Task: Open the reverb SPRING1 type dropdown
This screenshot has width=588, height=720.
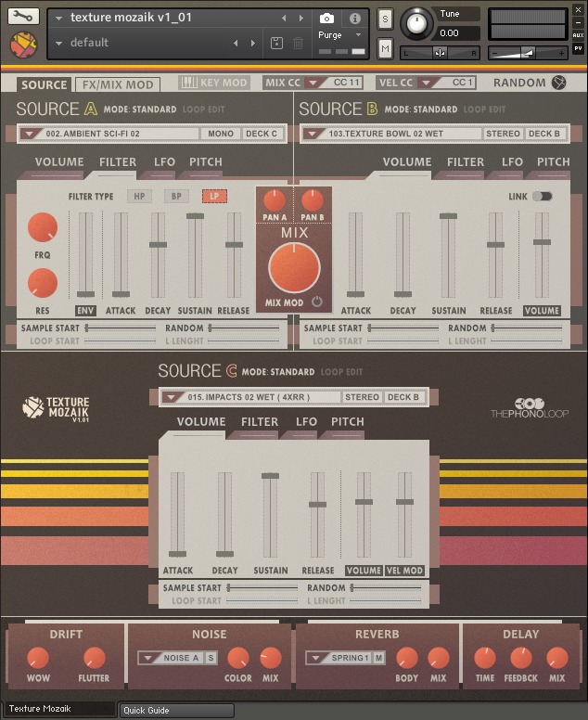Action: tap(316, 658)
